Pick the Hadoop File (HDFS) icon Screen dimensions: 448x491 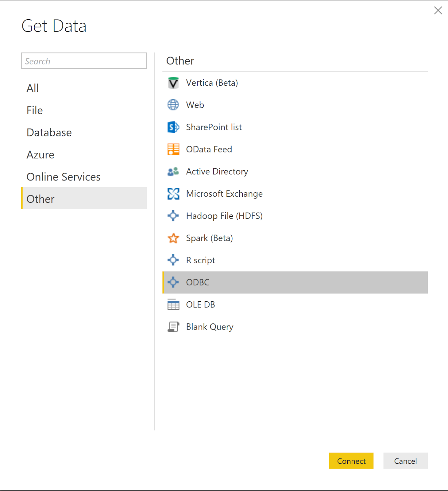point(173,216)
